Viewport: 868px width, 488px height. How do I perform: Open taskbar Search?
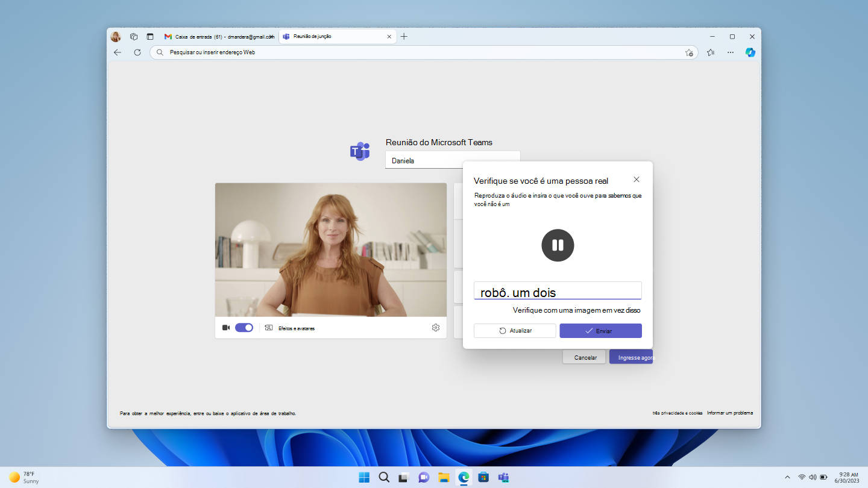coord(384,478)
